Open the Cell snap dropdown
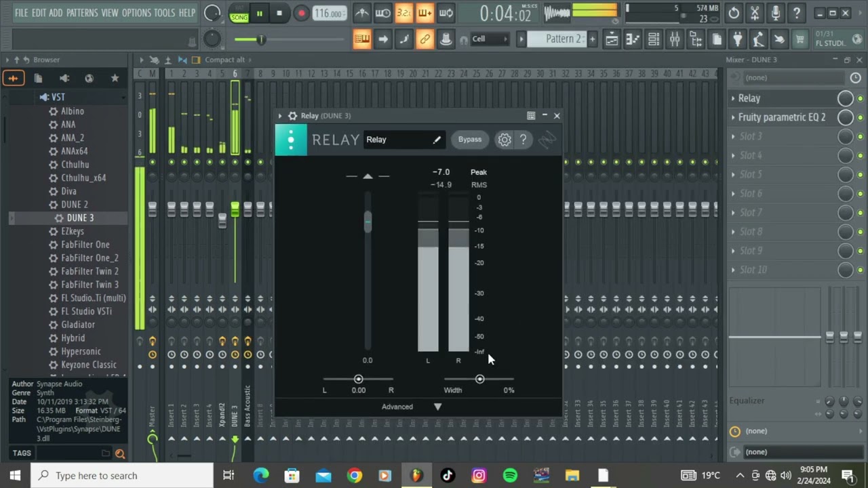 tap(490, 39)
